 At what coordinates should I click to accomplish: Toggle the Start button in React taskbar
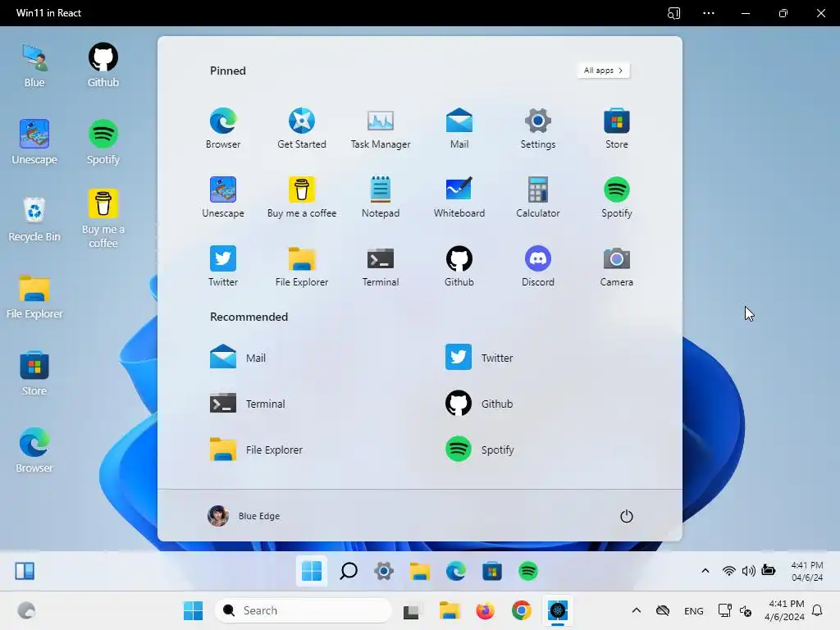coord(312,571)
